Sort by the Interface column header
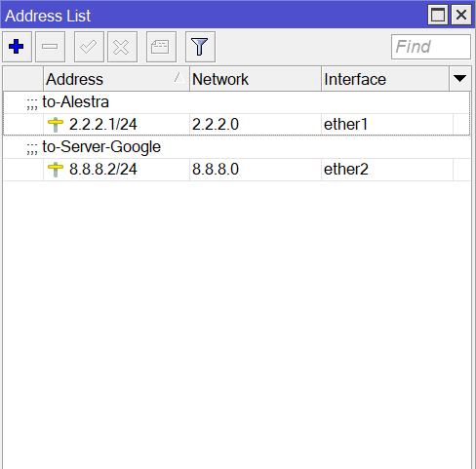This screenshot has width=476, height=469. tap(385, 79)
